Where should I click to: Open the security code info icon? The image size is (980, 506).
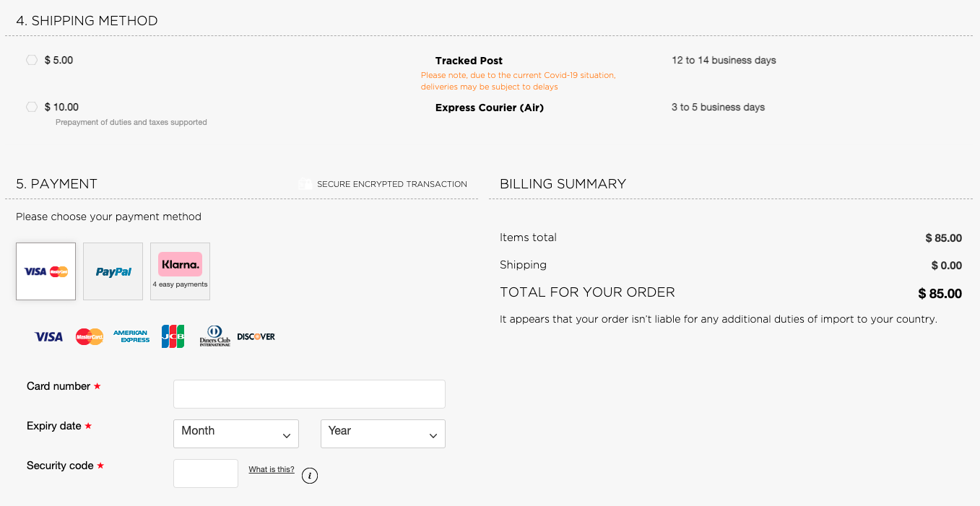pos(310,476)
